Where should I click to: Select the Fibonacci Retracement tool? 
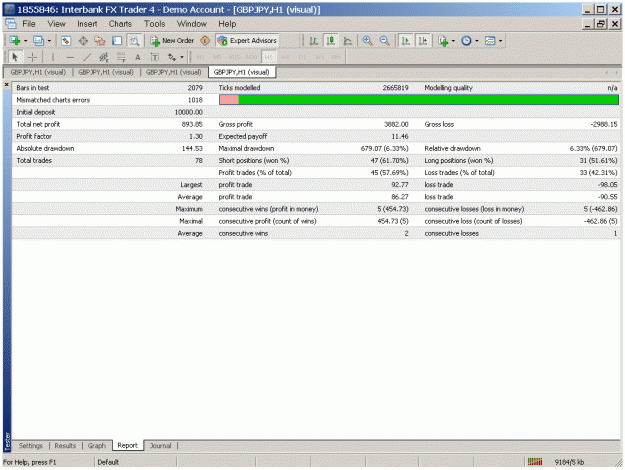coord(121,57)
